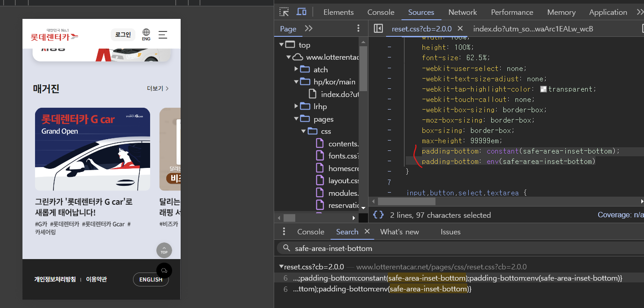Expand the atch folder
The width and height of the screenshot is (644, 308).
pos(296,69)
